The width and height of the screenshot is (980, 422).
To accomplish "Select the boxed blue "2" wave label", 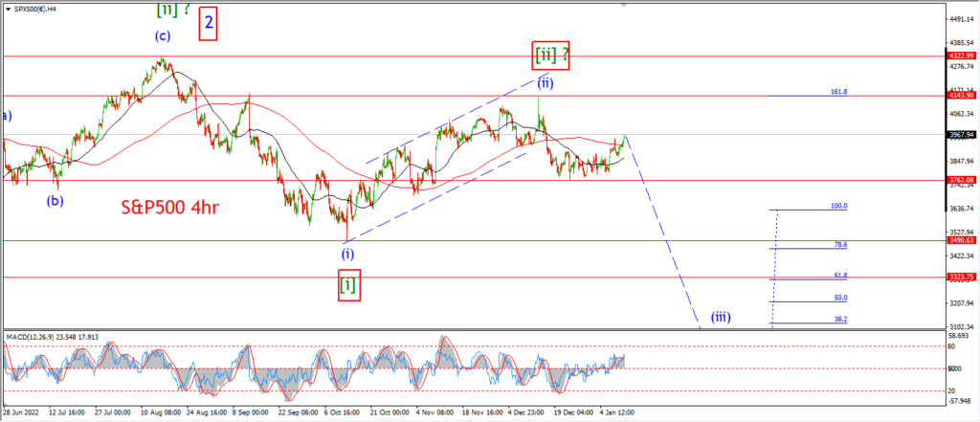I will pyautogui.click(x=208, y=24).
